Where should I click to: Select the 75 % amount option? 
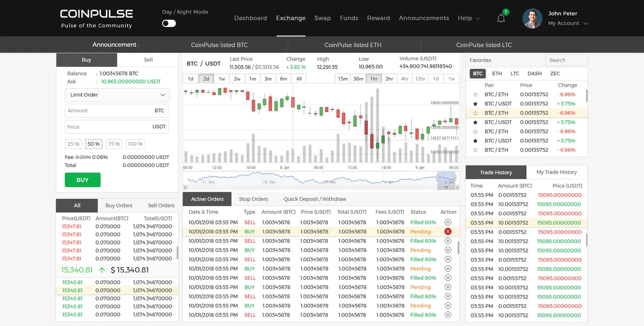(x=114, y=144)
